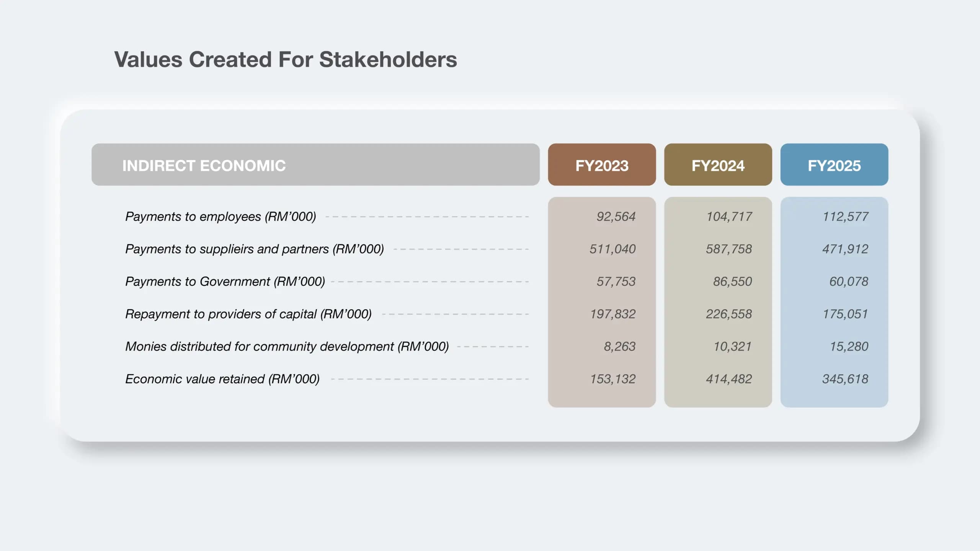Select the Monies distributed for community development label
The image size is (980, 551).
pos(287,347)
